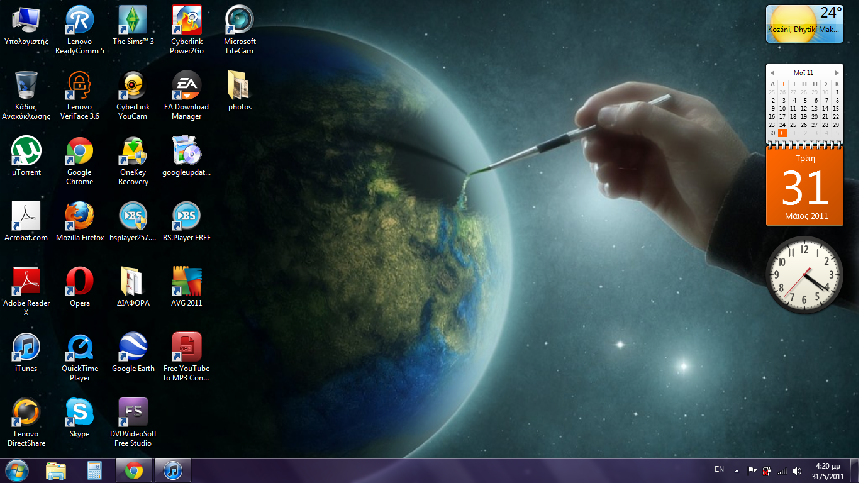Click the EN language indicator
Image resolution: width=868 pixels, height=483 pixels.
tap(719, 469)
